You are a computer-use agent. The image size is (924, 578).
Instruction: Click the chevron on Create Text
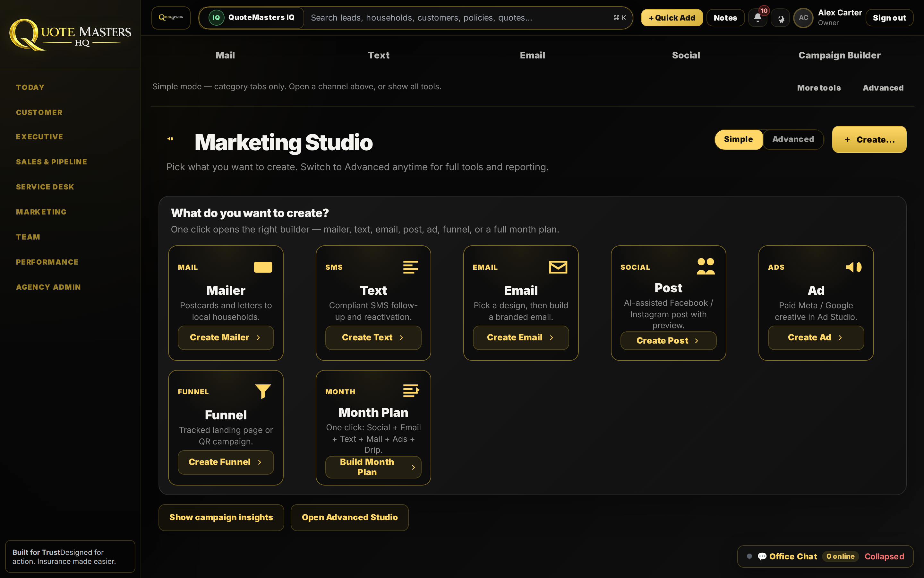401,337
